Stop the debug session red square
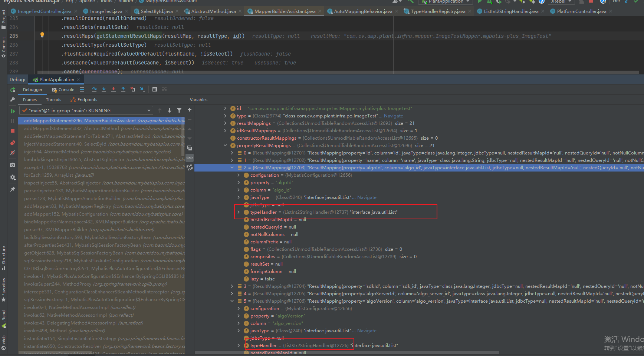 pyautogui.click(x=13, y=131)
